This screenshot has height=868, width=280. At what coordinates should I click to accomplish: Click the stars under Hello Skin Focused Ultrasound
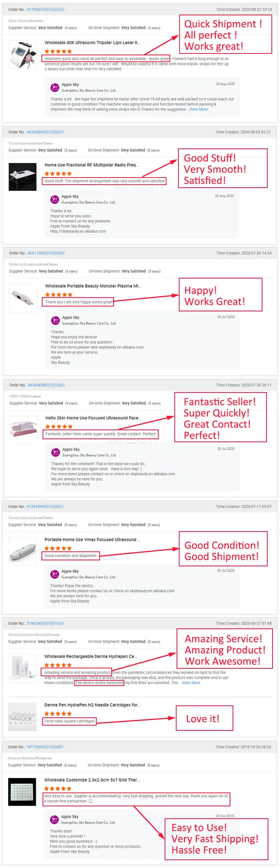59,427
